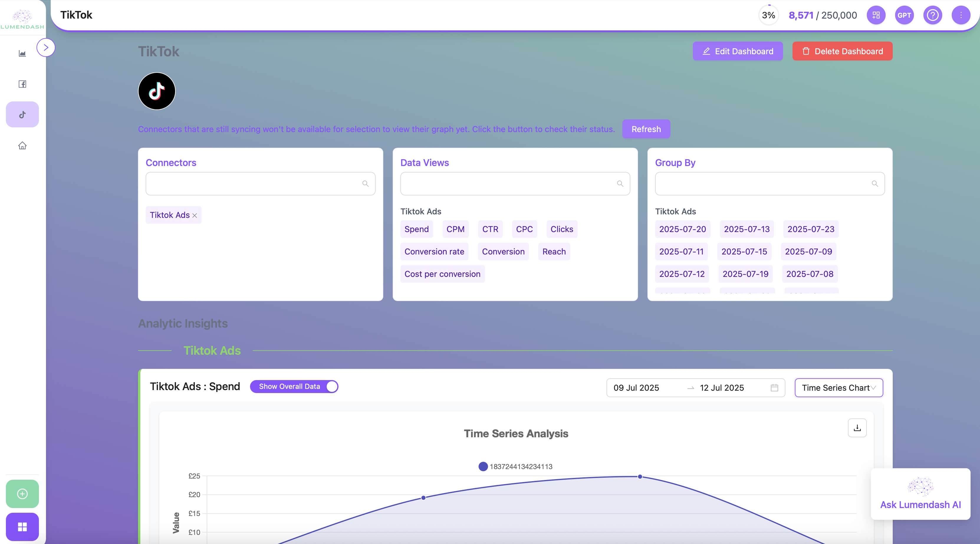This screenshot has height=544, width=980.
Task: Click the Analytic Insights heading
Action: pos(182,323)
